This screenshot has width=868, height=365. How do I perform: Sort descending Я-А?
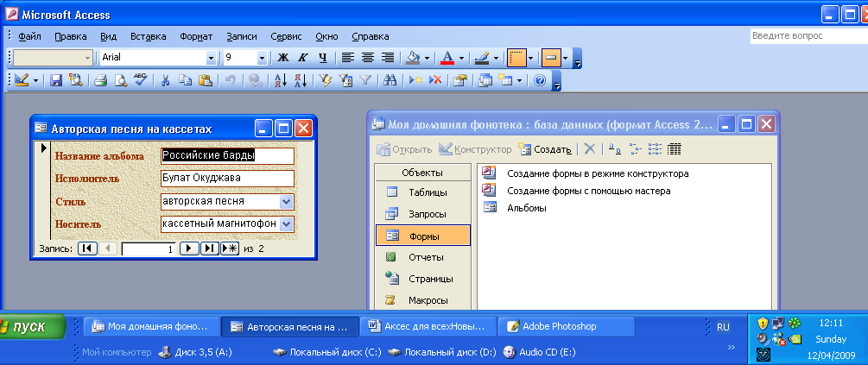coord(301,81)
